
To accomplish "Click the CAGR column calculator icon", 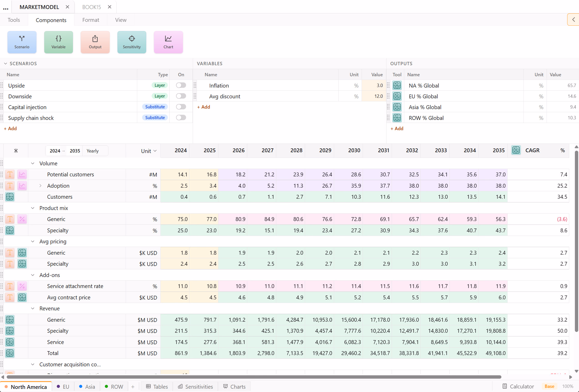I will click(x=516, y=150).
